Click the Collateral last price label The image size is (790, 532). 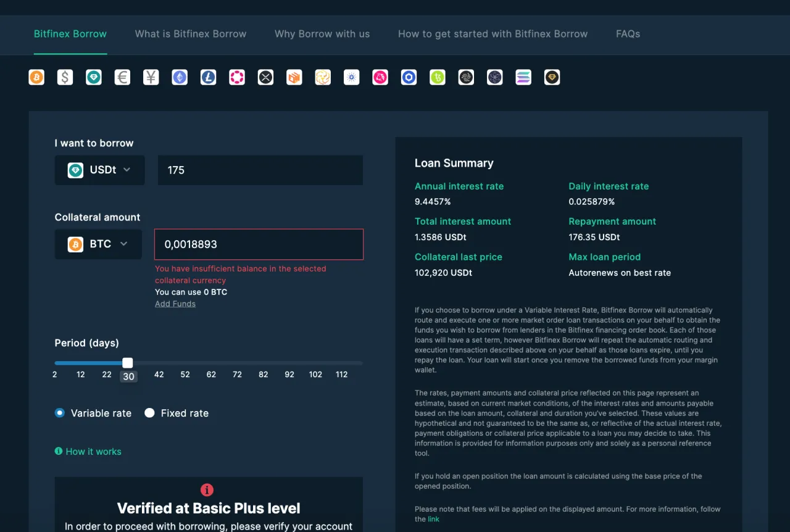(x=459, y=257)
